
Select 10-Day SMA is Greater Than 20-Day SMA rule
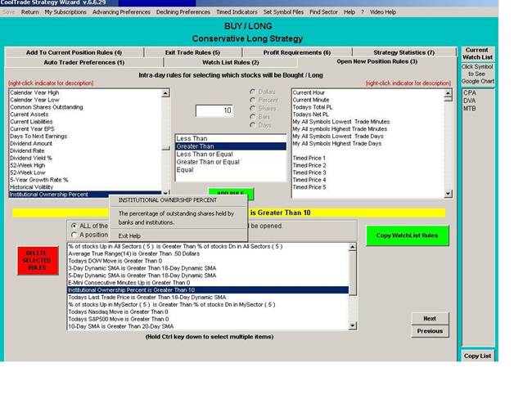tap(208, 326)
